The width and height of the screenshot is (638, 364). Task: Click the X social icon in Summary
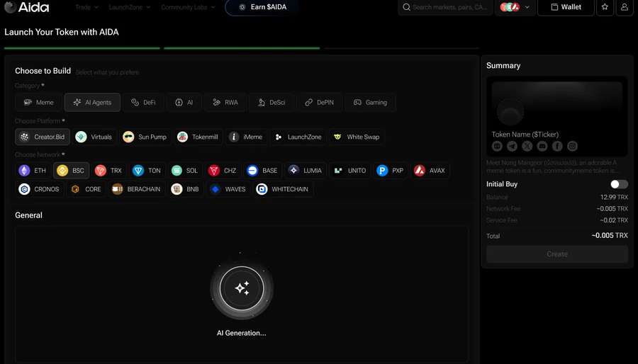tap(527, 147)
